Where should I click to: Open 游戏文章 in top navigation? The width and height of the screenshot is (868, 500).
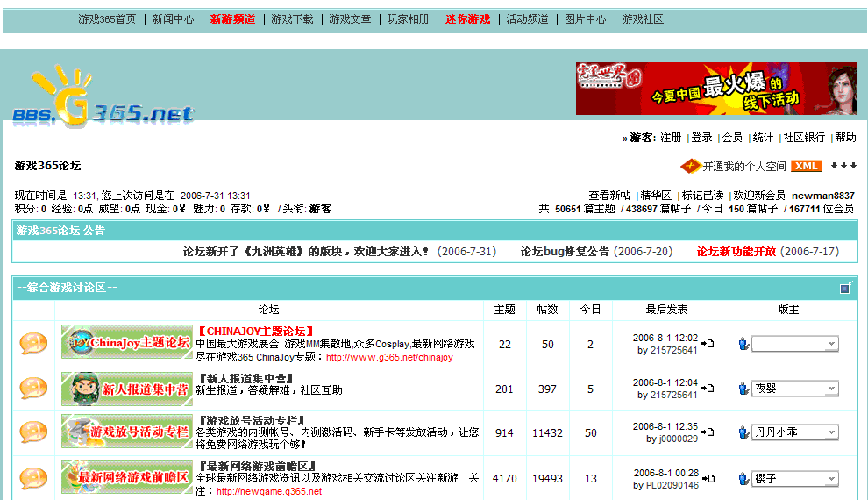click(350, 19)
